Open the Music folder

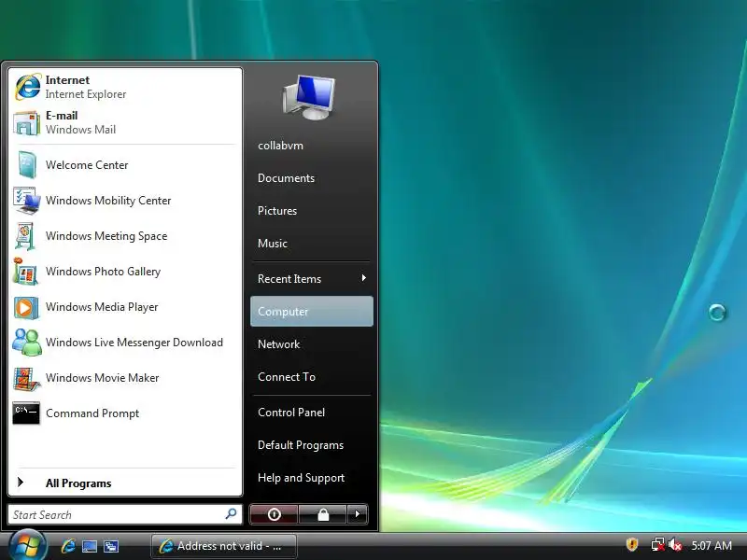(x=273, y=244)
